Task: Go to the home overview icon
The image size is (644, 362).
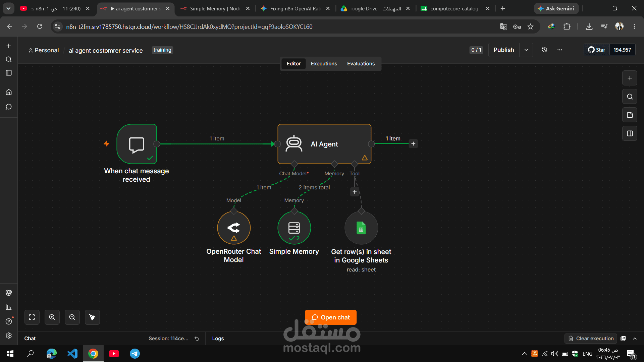Action: pos(9,92)
